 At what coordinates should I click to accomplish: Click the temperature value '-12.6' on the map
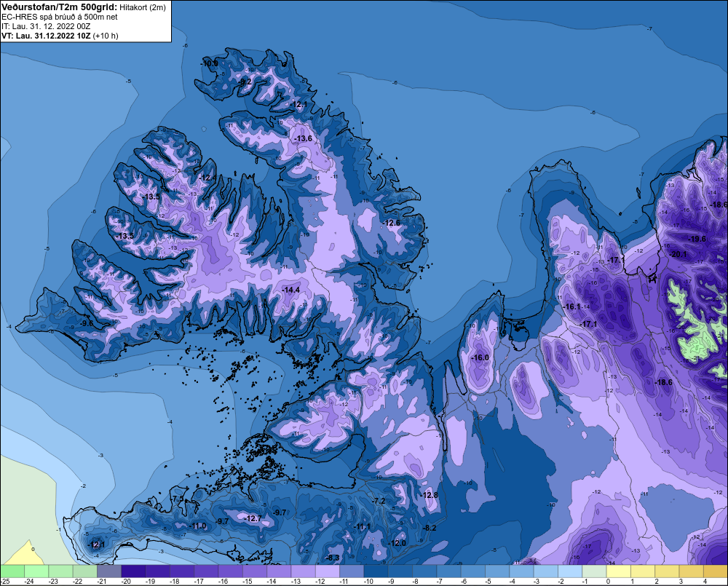(391, 223)
